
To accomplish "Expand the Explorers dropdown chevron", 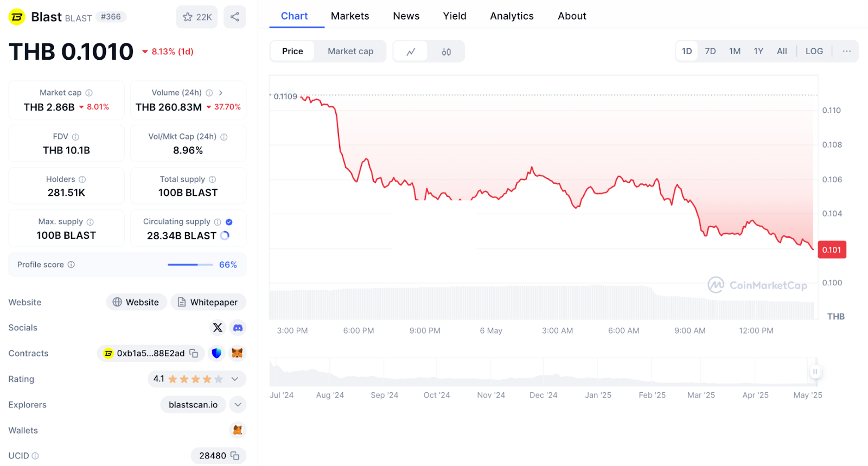I will pyautogui.click(x=238, y=405).
